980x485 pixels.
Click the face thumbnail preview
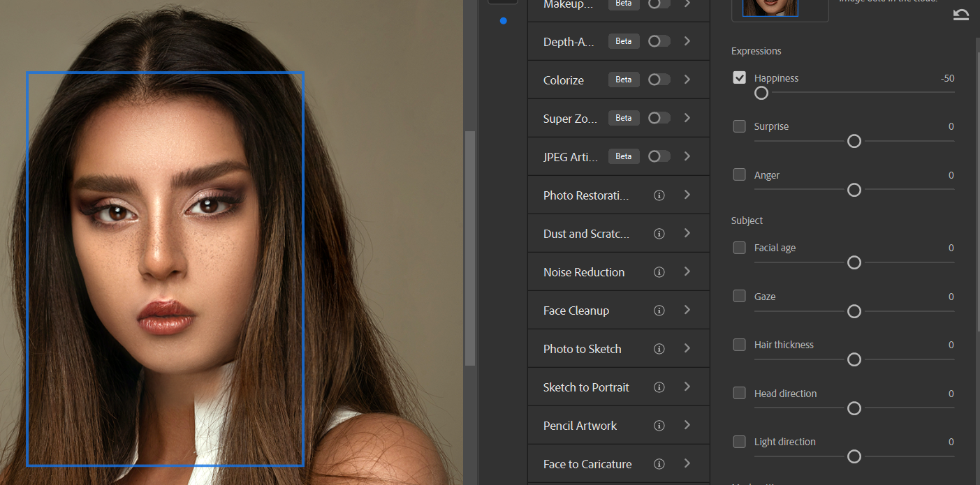coord(770,7)
